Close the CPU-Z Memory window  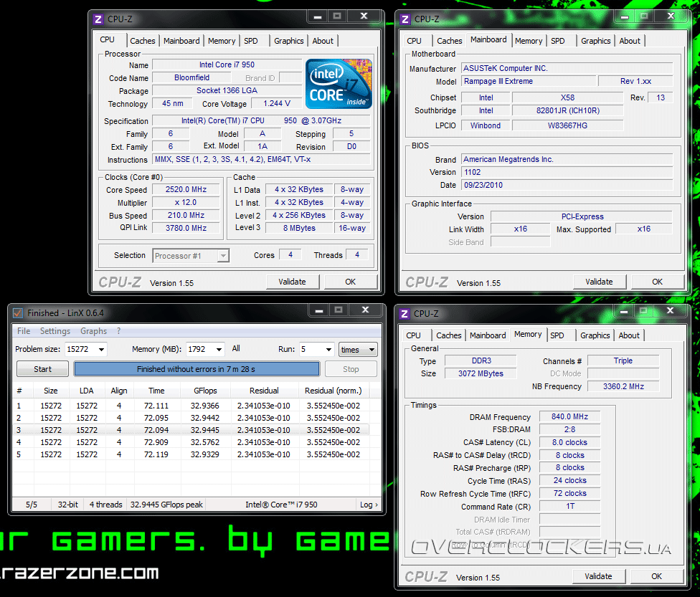click(670, 310)
